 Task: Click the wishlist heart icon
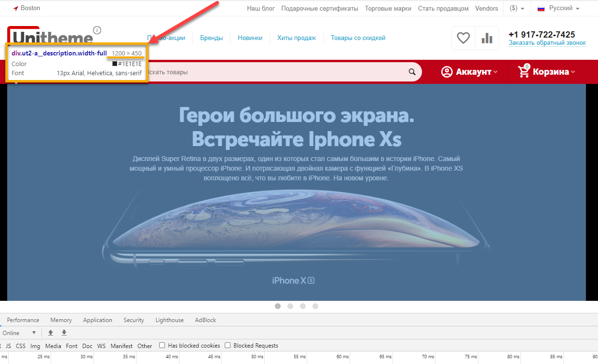pyautogui.click(x=463, y=38)
